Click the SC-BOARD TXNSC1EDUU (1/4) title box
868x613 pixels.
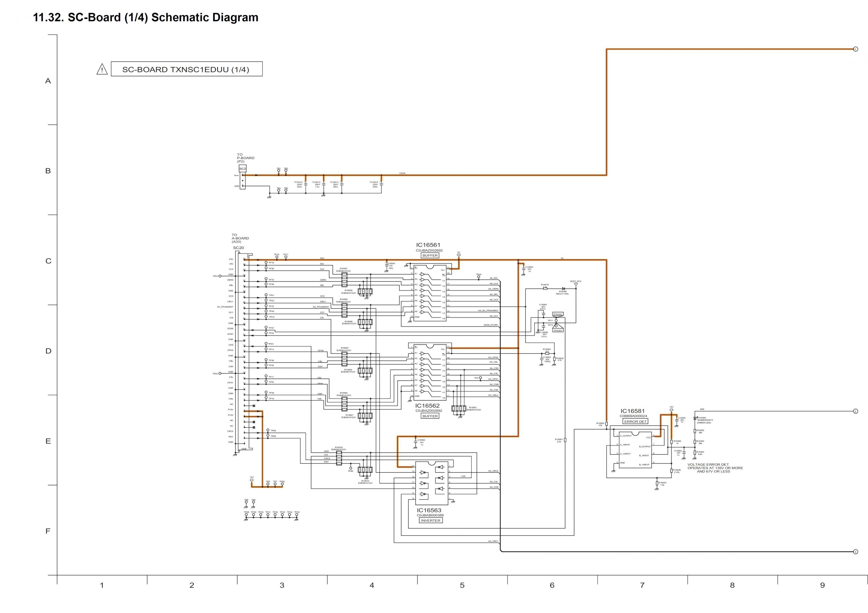click(x=186, y=69)
